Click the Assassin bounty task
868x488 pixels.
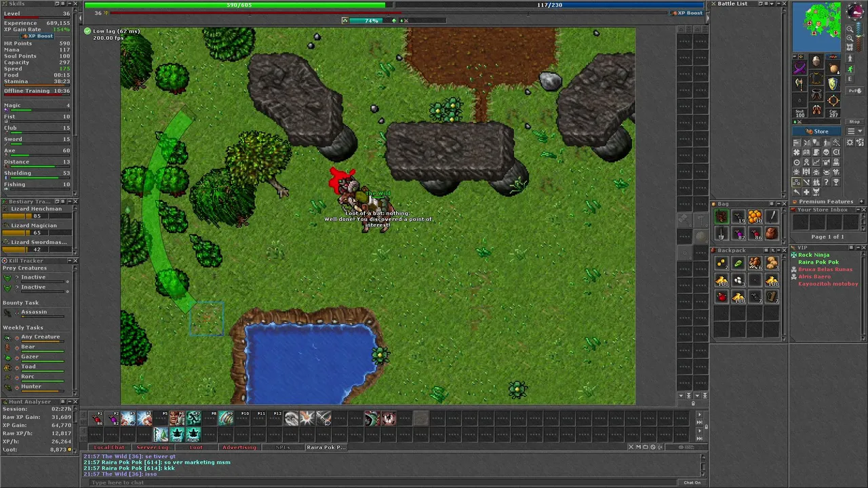[x=34, y=312]
